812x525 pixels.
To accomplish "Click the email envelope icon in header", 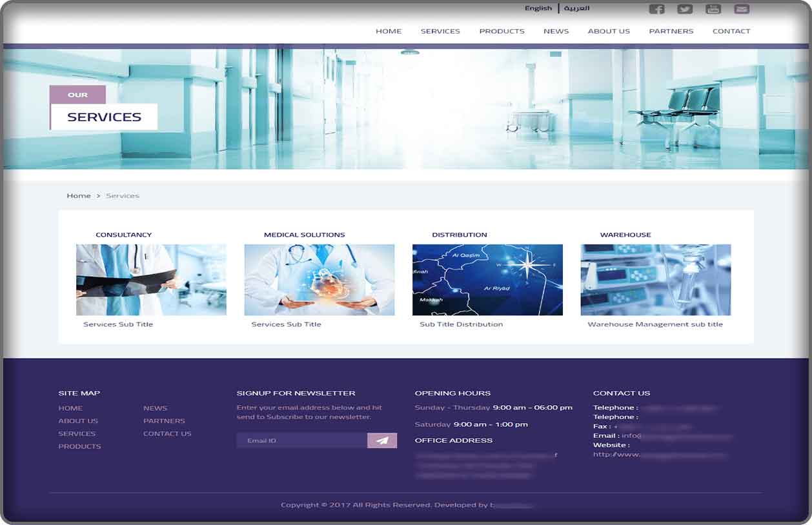I will 742,9.
